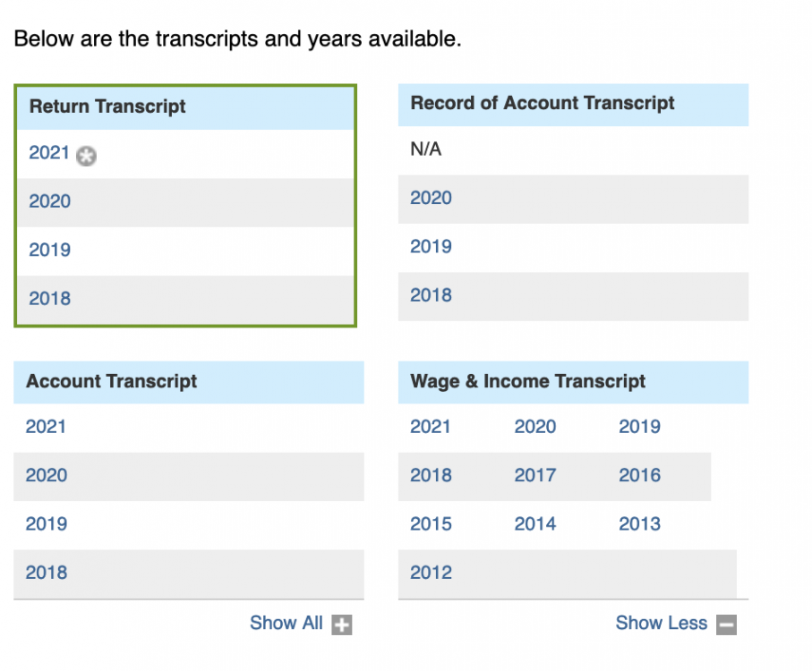Open the 2018 Account Transcript

(46, 573)
